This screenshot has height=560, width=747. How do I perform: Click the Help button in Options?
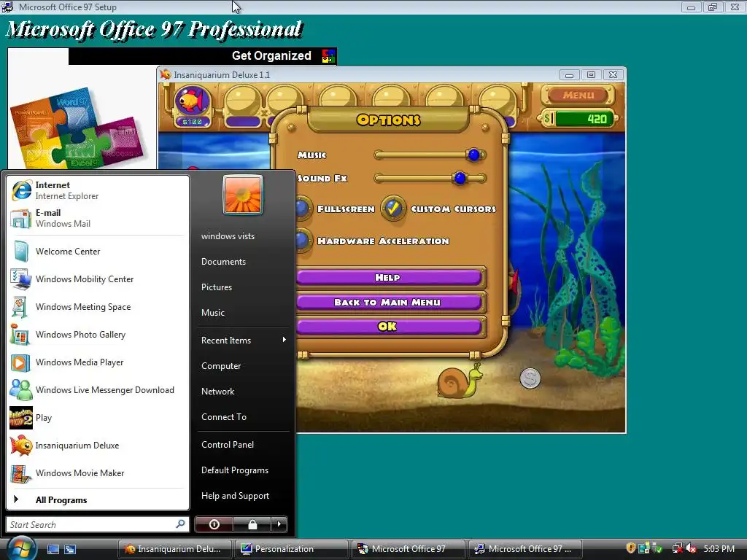coord(389,277)
